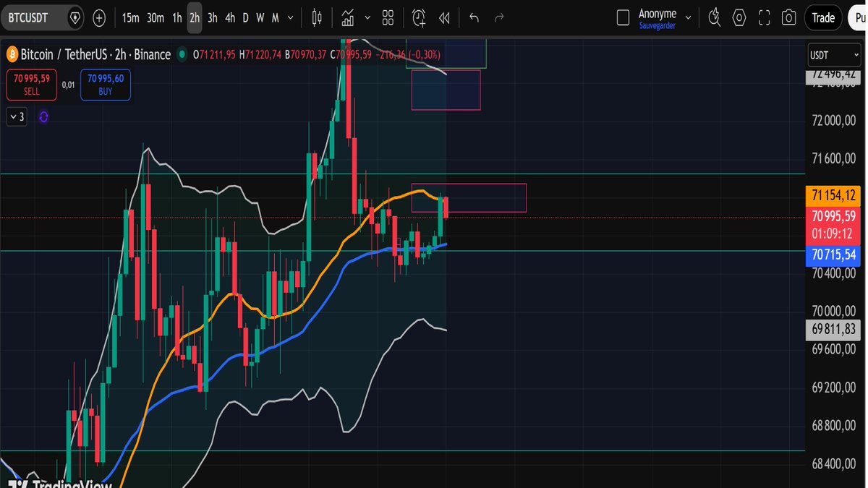Click the gray 69 811,83 price label
The width and height of the screenshot is (868, 488).
pyautogui.click(x=833, y=329)
